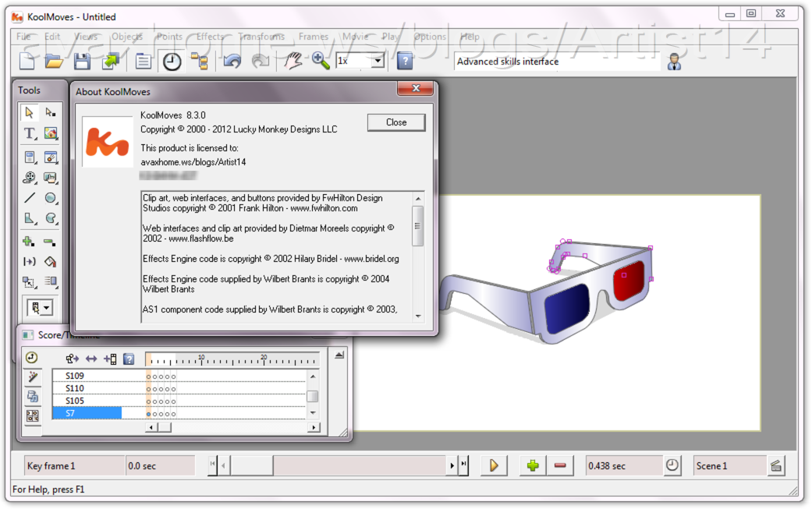The width and height of the screenshot is (812, 509).
Task: Click the clock button next to 0.438 sec
Action: (x=672, y=465)
